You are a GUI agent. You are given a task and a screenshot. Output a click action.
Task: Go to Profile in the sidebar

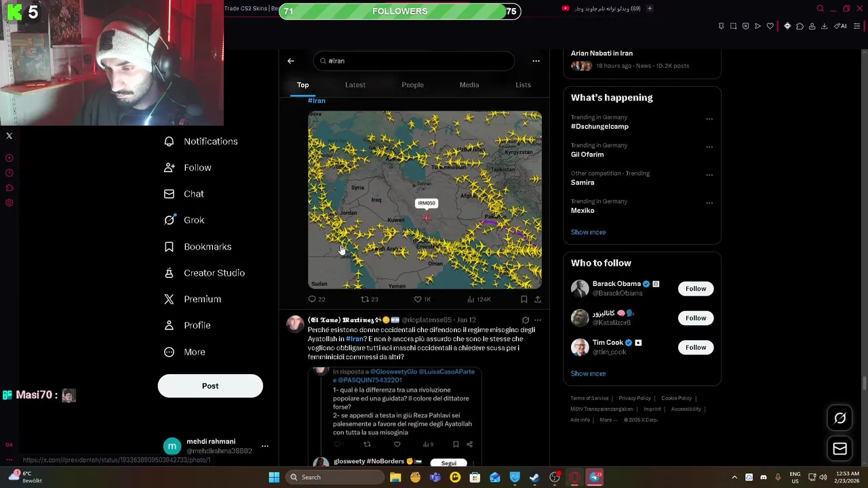[187, 325]
